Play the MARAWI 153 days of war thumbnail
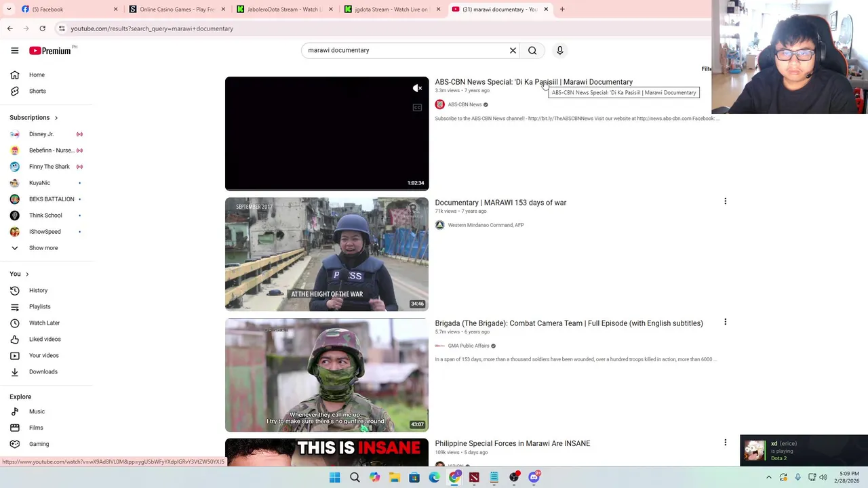 pos(327,254)
